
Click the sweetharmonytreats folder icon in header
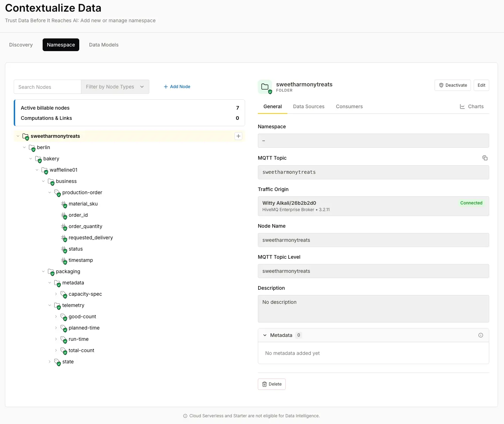265,87
